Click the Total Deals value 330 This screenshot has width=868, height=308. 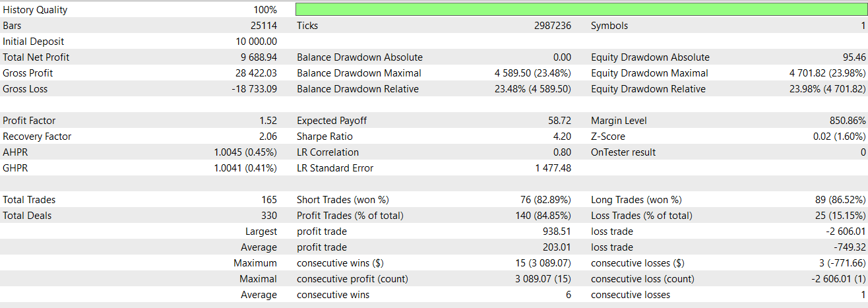point(268,216)
